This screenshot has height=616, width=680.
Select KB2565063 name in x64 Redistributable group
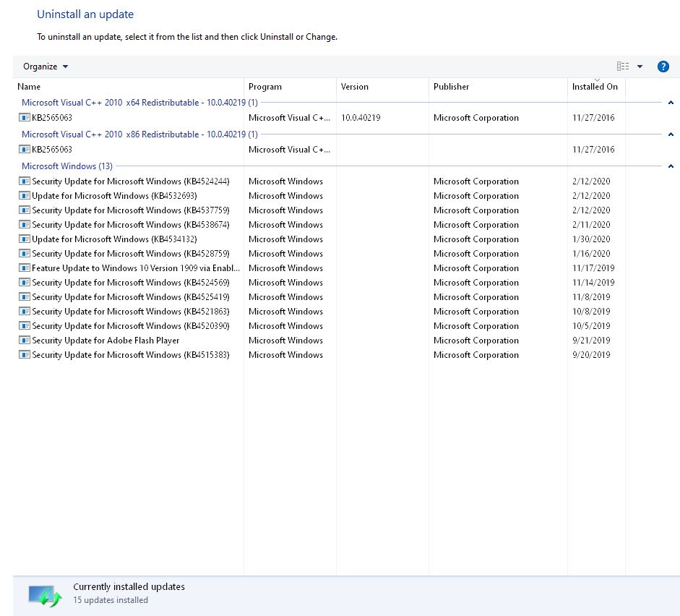pyautogui.click(x=51, y=118)
